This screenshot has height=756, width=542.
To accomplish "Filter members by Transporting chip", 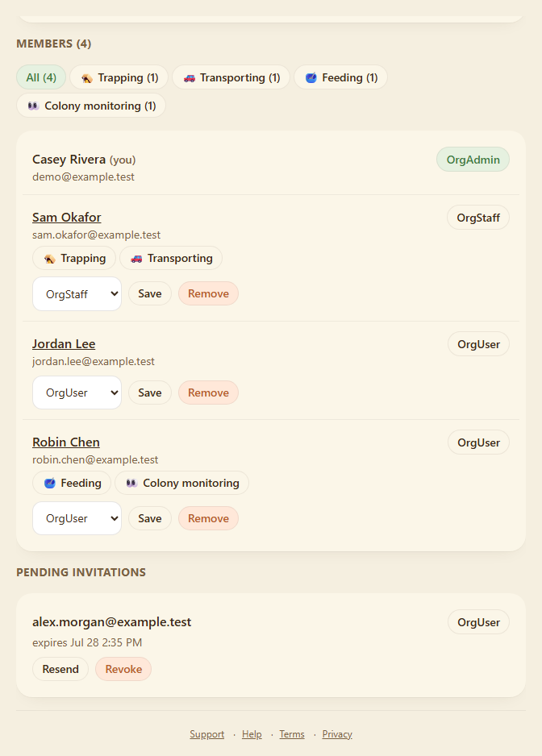I will pos(231,77).
